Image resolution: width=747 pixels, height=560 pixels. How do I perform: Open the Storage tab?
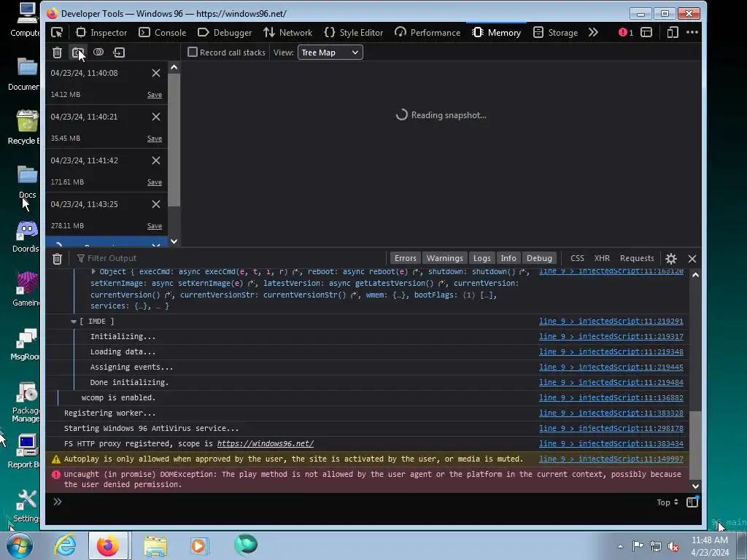click(x=555, y=32)
